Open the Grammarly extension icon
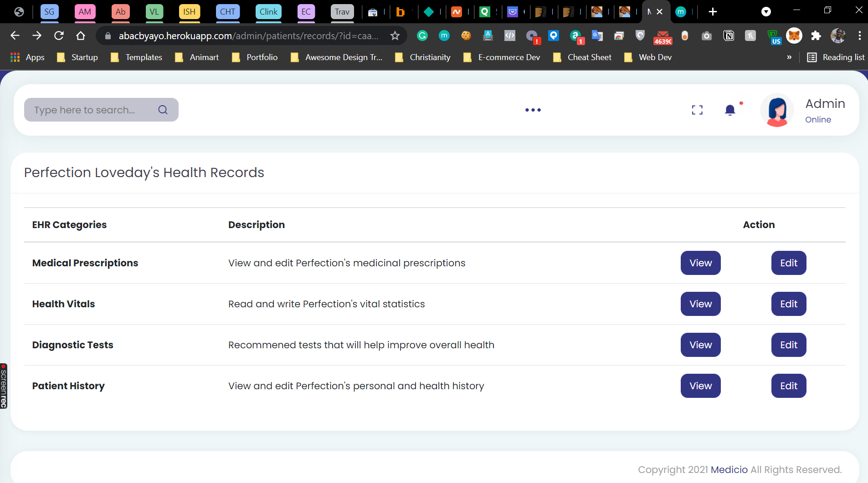The height and width of the screenshot is (483, 868). coord(422,36)
